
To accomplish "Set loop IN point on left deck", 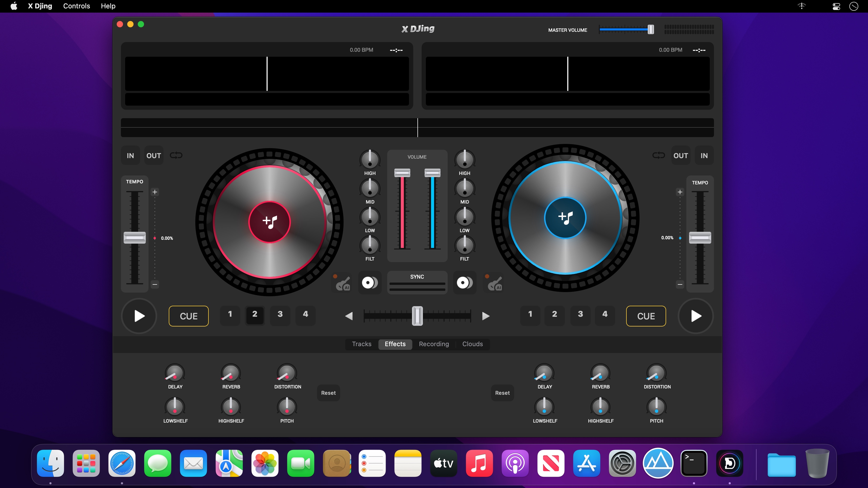I will tap(130, 155).
